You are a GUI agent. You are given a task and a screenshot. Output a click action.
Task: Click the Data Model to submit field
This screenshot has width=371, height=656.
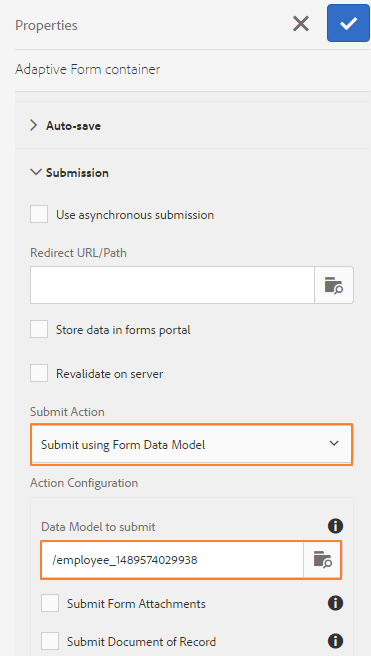point(172,560)
